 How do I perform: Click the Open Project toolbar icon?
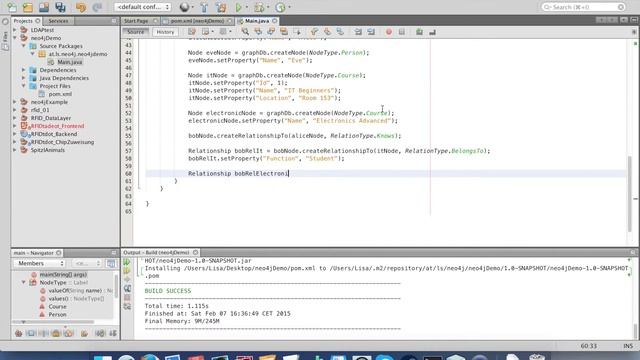(x=44, y=7)
